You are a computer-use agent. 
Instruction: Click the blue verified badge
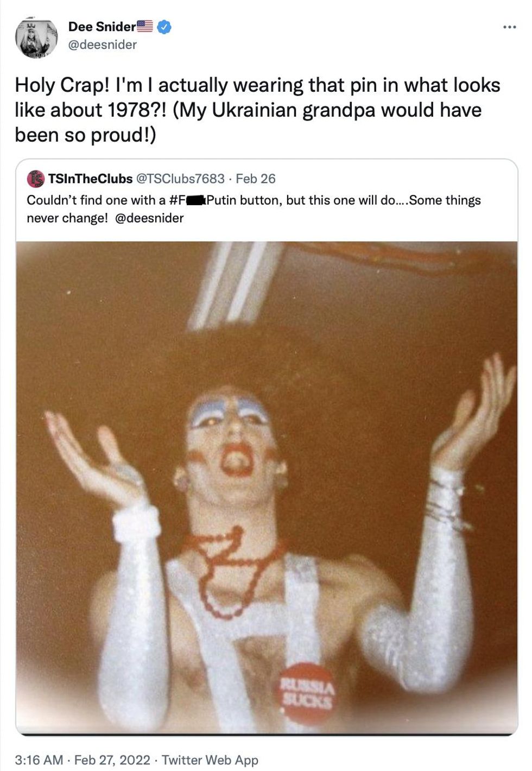(164, 27)
